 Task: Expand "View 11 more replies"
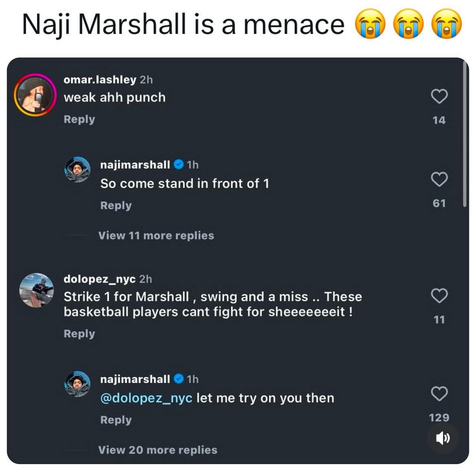coord(156,235)
